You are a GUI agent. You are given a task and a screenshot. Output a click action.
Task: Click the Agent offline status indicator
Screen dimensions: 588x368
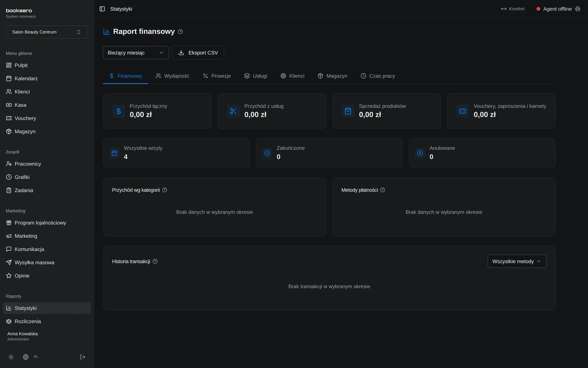point(554,9)
